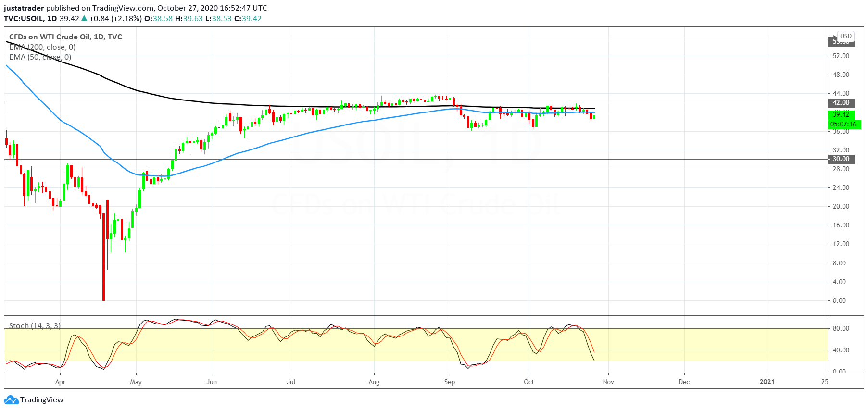The height and width of the screenshot is (411, 868).
Task: Click the 'Sep' label on the time axis
Action: [x=450, y=382]
